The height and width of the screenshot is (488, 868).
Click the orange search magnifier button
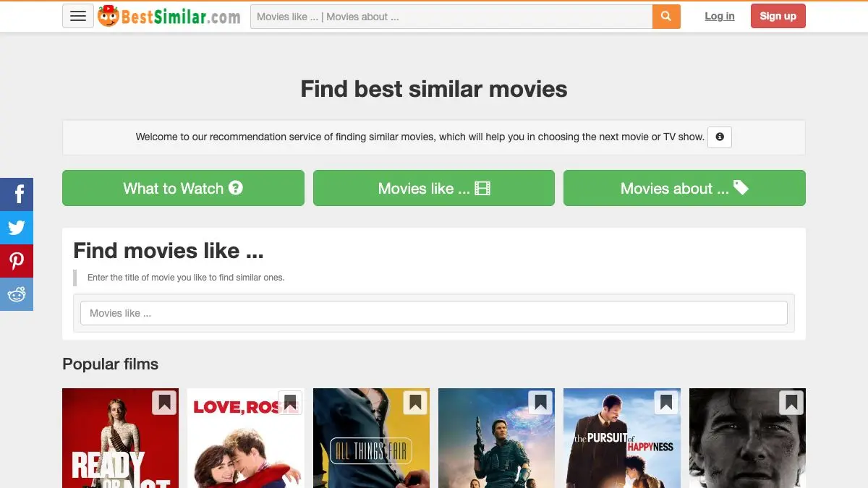666,16
